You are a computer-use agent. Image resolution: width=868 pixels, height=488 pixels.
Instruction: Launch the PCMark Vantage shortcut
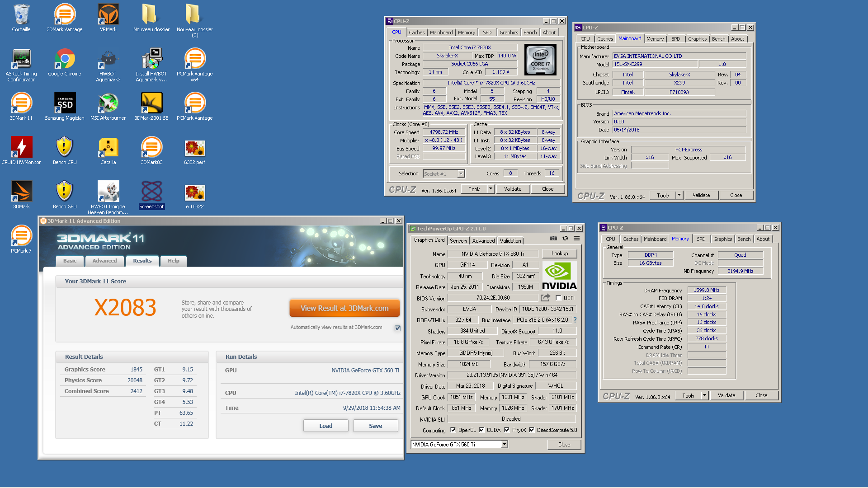tap(195, 107)
